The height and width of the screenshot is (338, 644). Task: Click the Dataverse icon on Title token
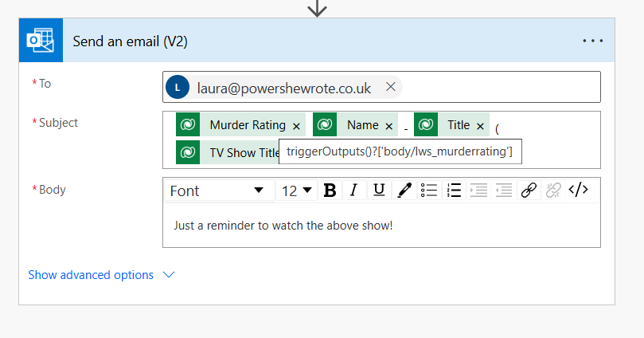click(x=426, y=124)
